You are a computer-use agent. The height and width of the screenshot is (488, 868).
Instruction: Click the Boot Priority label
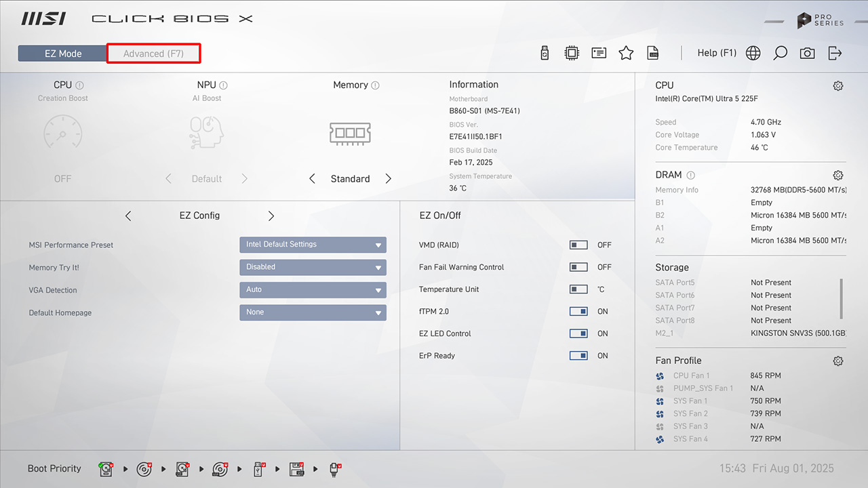coord(54,468)
